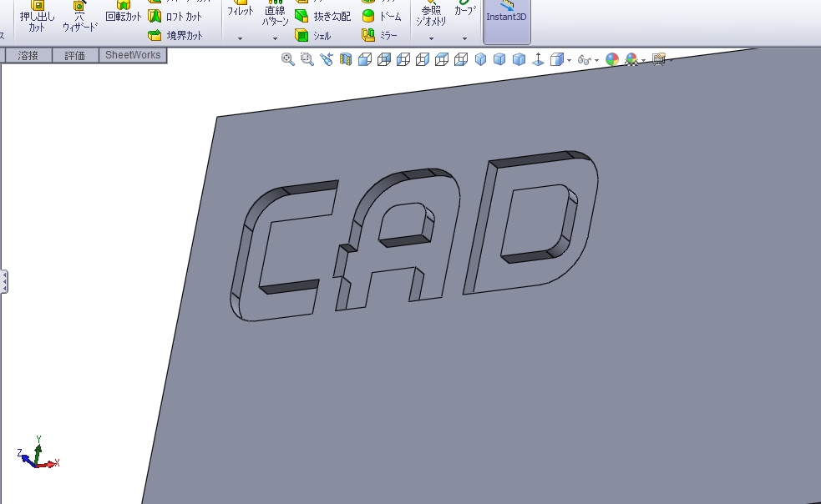
Task: Open the Hole Wizard (穴ウィザード) tool
Action: [x=80, y=18]
